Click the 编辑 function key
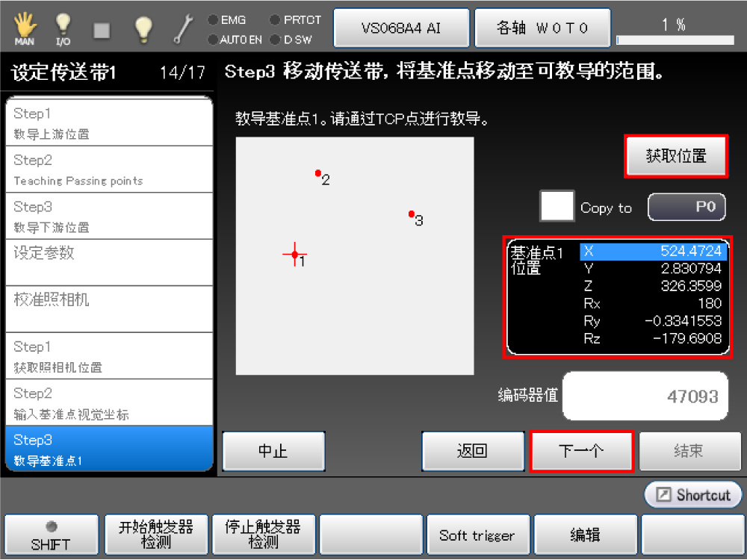 (x=586, y=535)
